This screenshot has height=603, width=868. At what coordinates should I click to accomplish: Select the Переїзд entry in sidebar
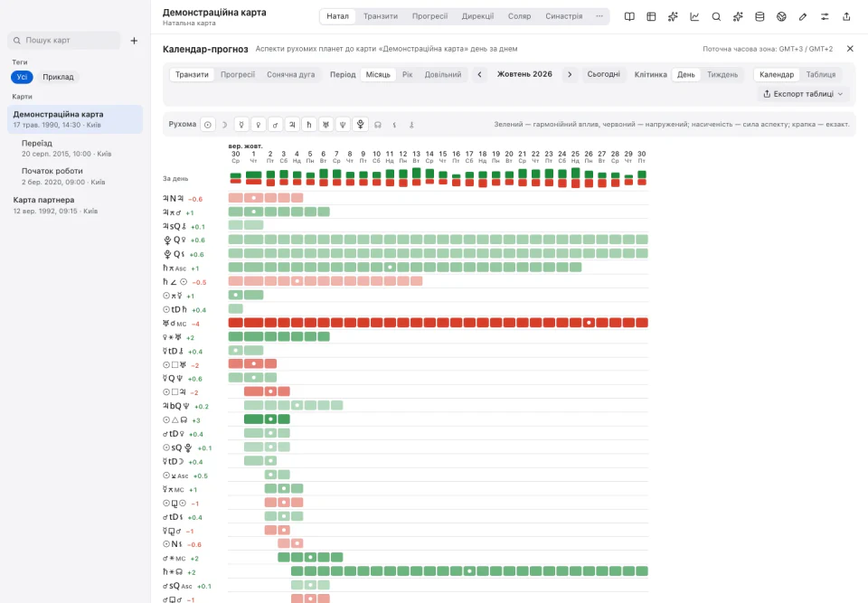[x=75, y=148]
